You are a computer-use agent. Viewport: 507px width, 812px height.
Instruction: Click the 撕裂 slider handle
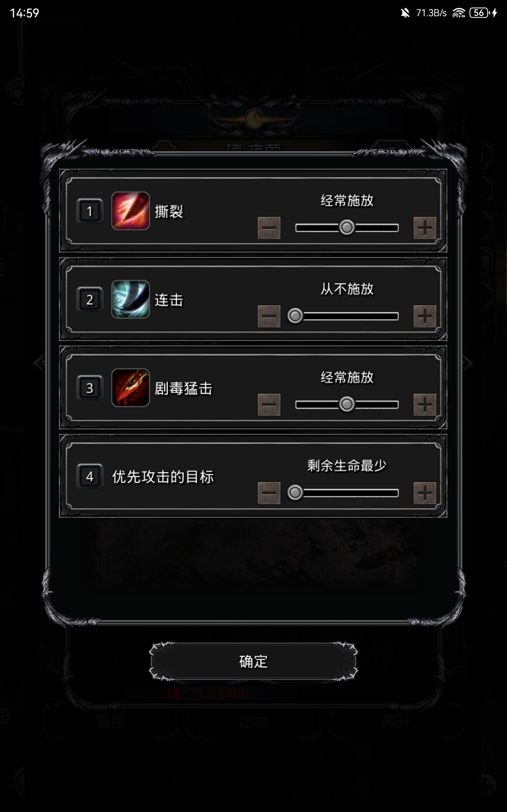click(347, 227)
